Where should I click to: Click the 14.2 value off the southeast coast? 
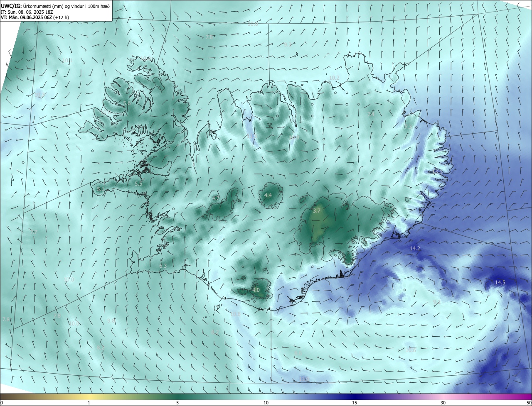pos(415,248)
